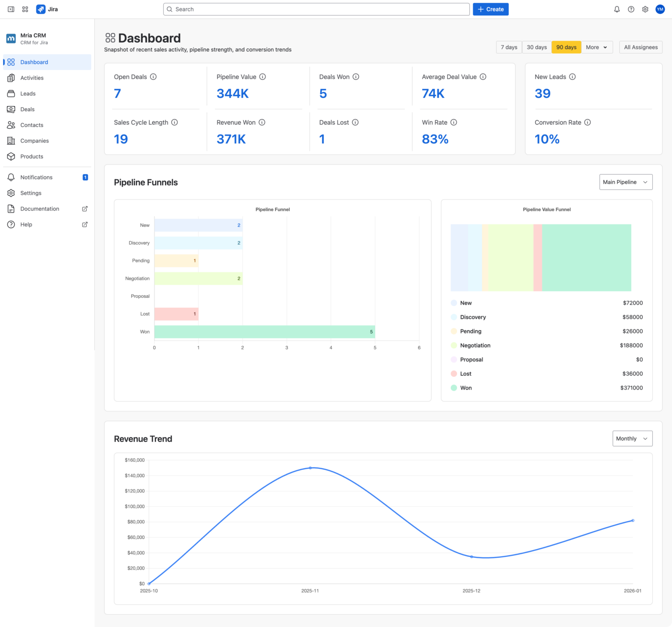Open the Activities section in sidebar
Viewport: 672px width, 627px height.
click(31, 77)
